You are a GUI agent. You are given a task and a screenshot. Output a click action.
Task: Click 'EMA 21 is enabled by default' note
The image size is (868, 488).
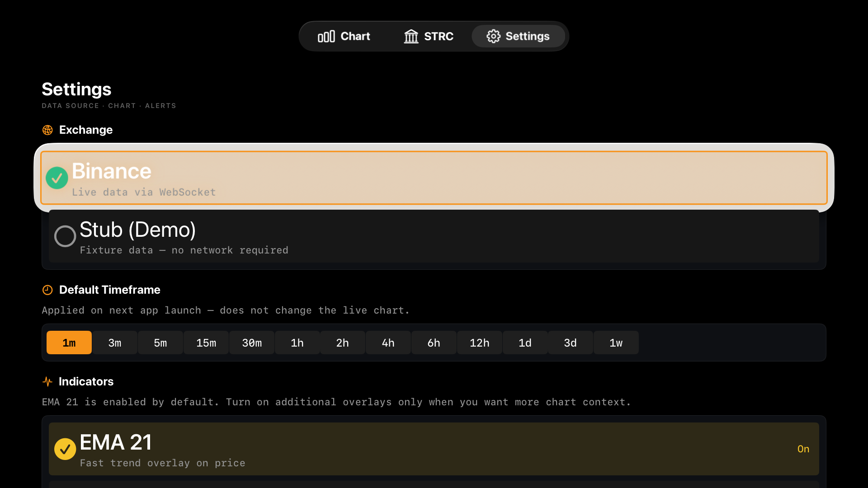(336, 402)
